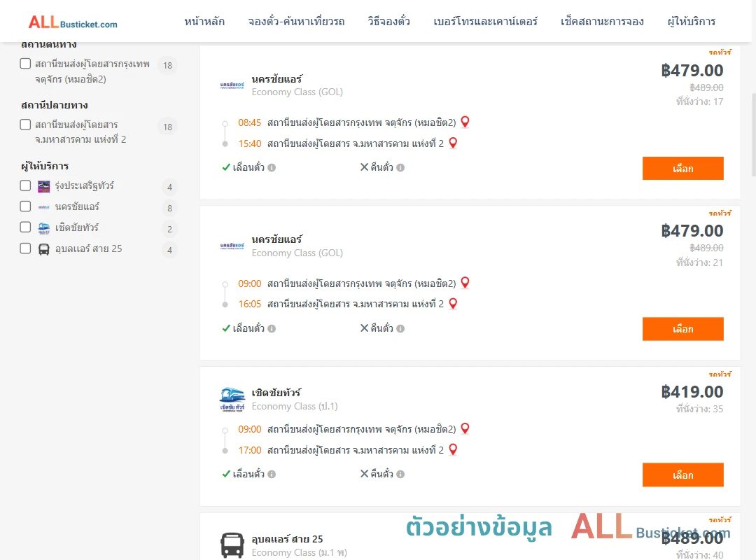The image size is (756, 560).
Task: Tick the จ.มหาสารคาม แห่งที่ 2 destination checkbox
Action: [26, 125]
